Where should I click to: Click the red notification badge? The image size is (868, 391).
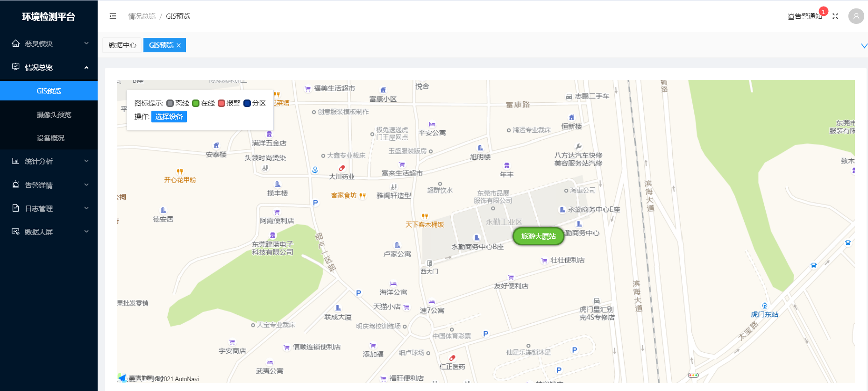click(823, 12)
